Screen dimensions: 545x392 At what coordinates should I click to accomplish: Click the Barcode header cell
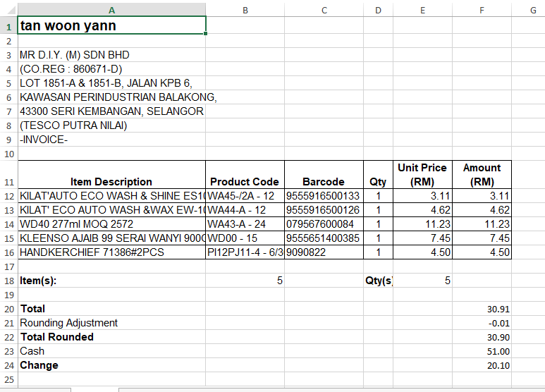(x=324, y=175)
